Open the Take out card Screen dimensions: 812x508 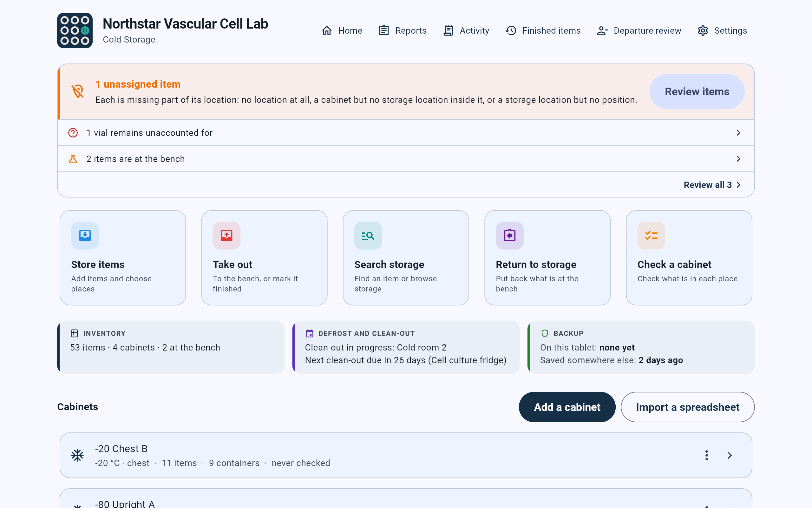[265, 258]
